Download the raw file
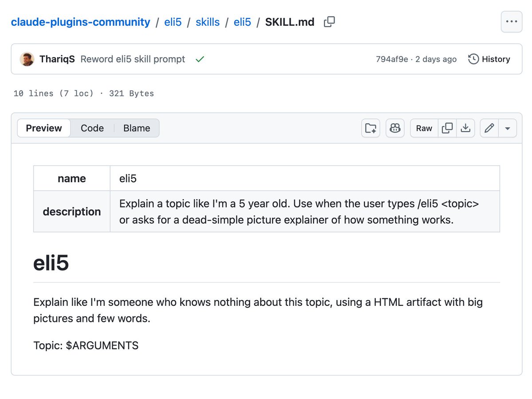Image resolution: width=532 pixels, height=399 pixels. click(x=465, y=128)
